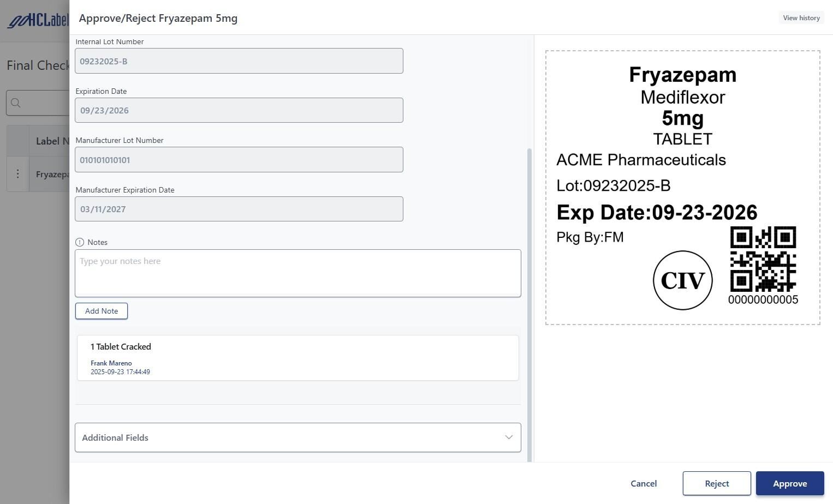The height and width of the screenshot is (504, 833).
Task: Expand the Additional Fields section
Action: click(297, 437)
